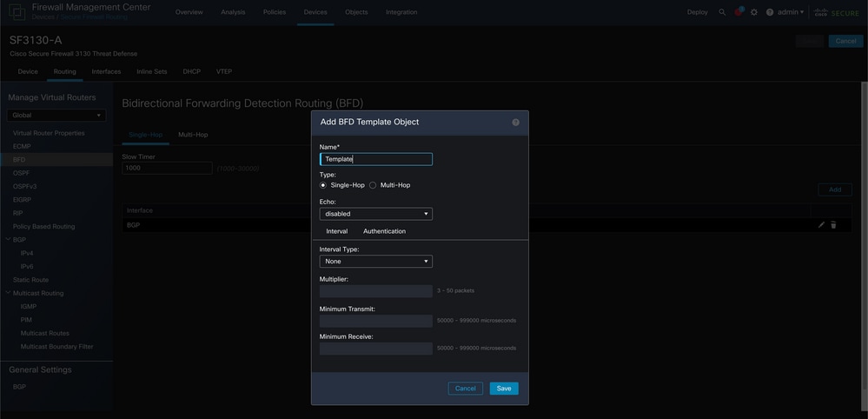Open the Overview menu
The height and width of the screenshot is (419, 868).
[189, 12]
